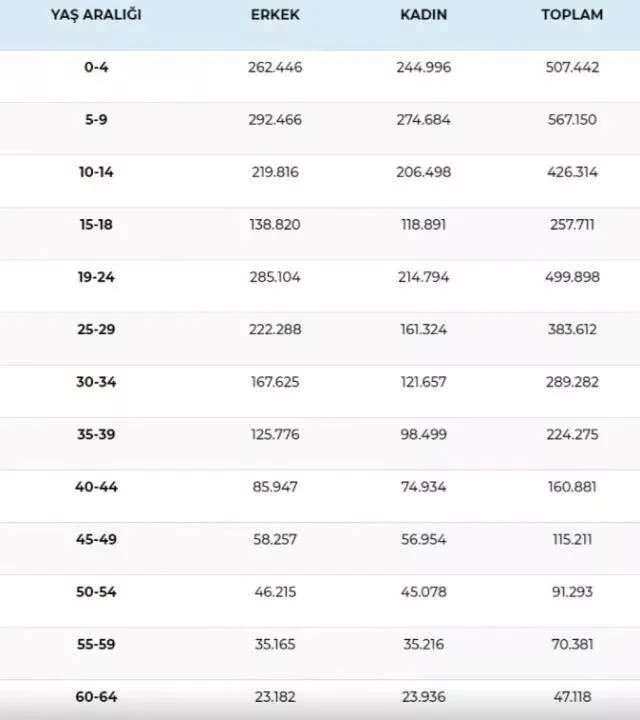
Task: Click the 5-9 age range label
Action: (x=97, y=119)
